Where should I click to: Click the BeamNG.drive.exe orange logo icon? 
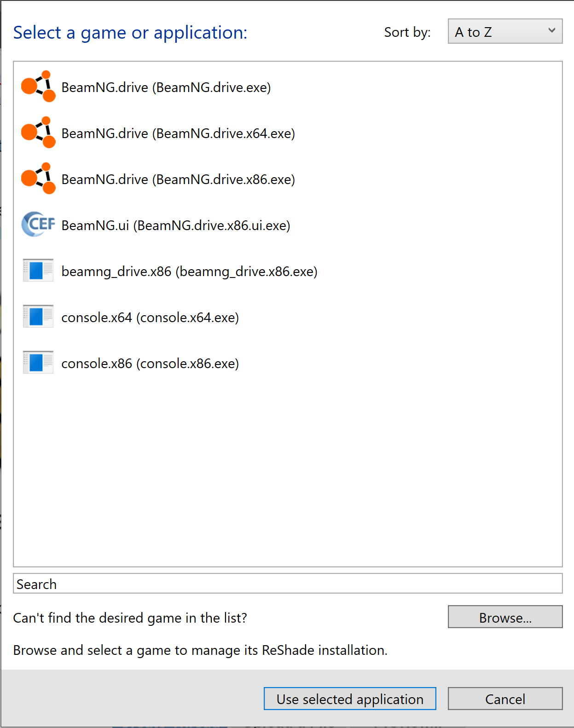click(38, 87)
